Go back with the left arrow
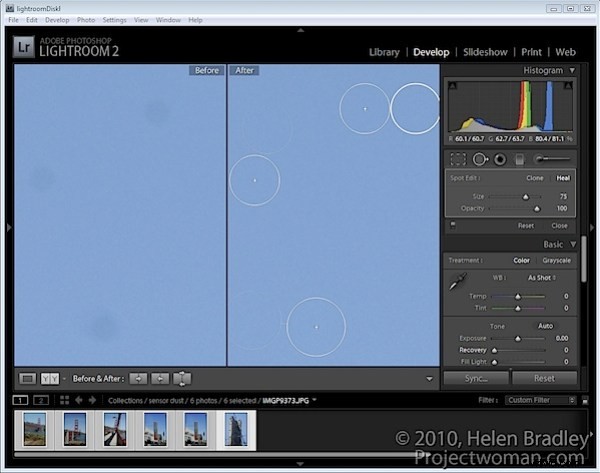The image size is (600, 473). coord(79,400)
